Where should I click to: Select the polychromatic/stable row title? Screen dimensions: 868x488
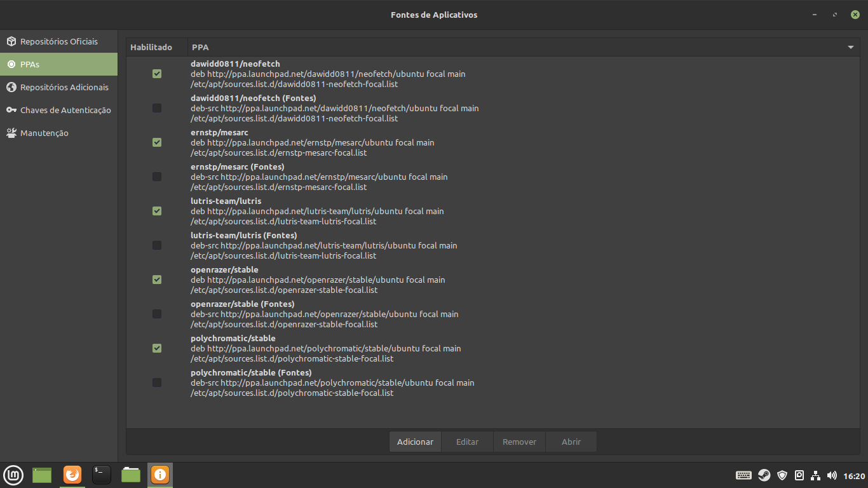233,338
